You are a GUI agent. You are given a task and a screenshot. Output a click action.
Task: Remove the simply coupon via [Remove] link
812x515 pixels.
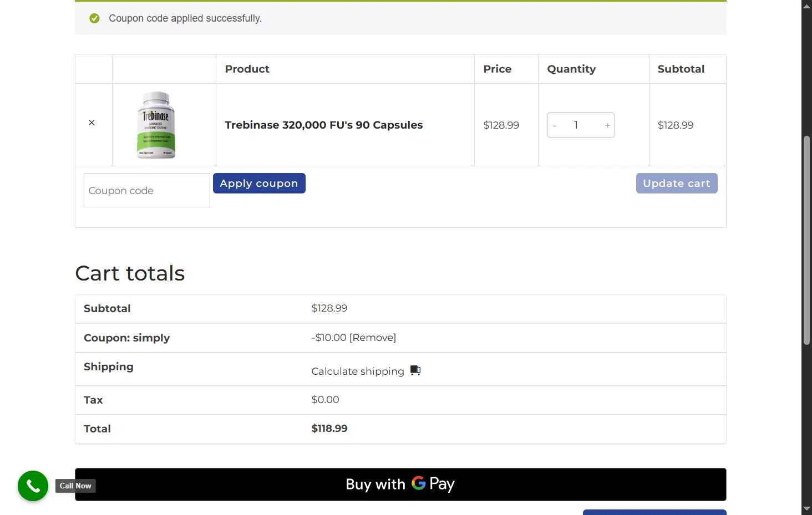(373, 338)
